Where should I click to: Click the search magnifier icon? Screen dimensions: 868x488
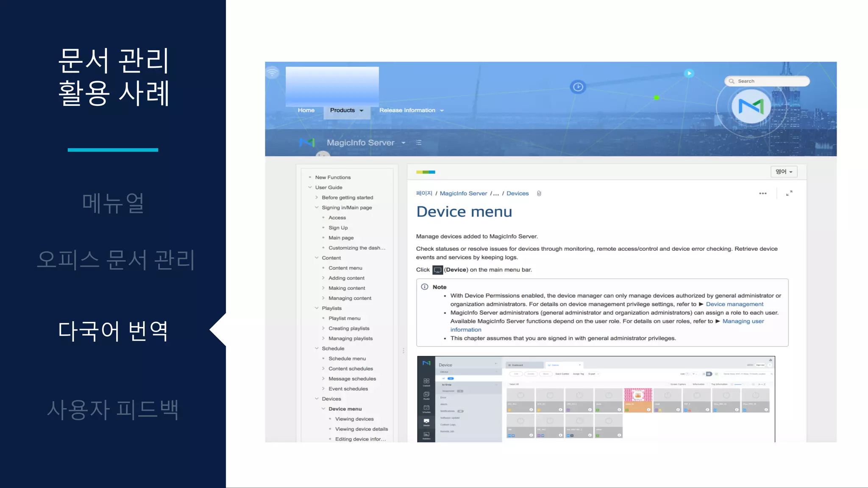pyautogui.click(x=732, y=81)
